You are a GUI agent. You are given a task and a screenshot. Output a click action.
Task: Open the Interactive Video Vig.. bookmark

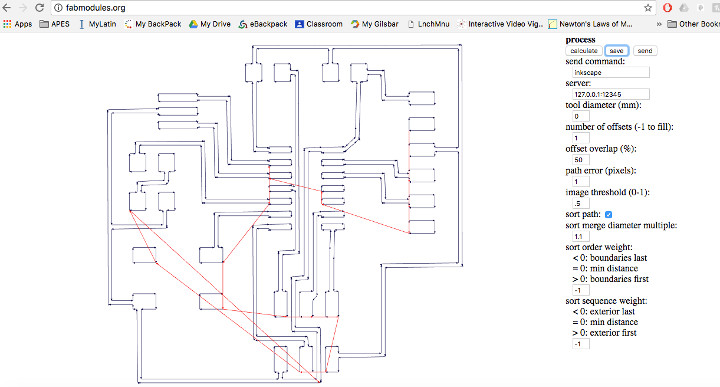501,24
